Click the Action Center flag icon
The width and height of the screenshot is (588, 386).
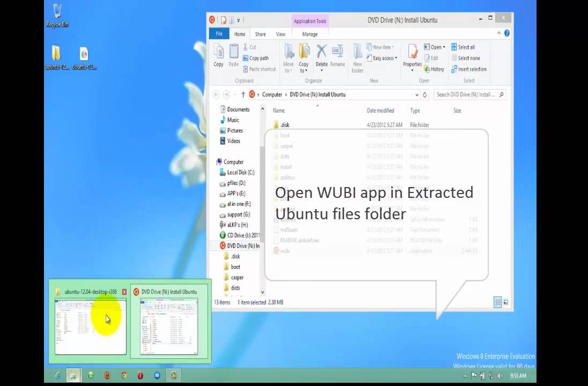coord(474,375)
